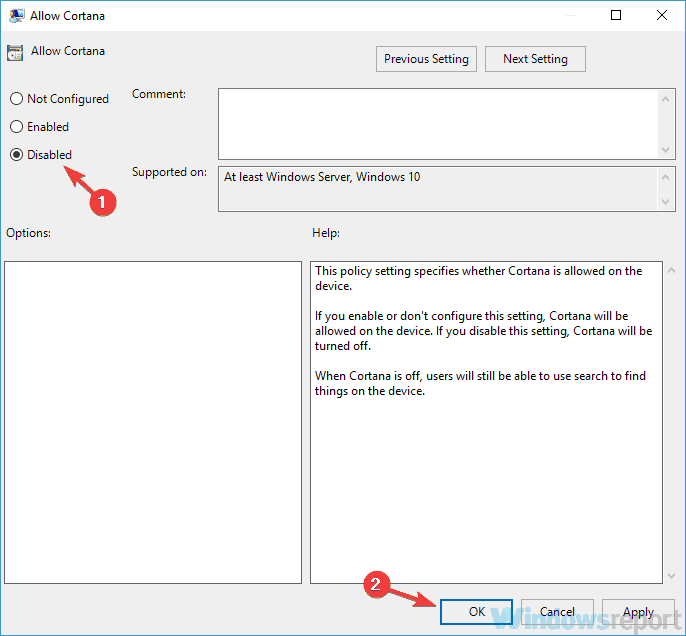Click help text 'When Cortana is off'
Image resolution: width=686 pixels, height=636 pixels.
pos(368,376)
